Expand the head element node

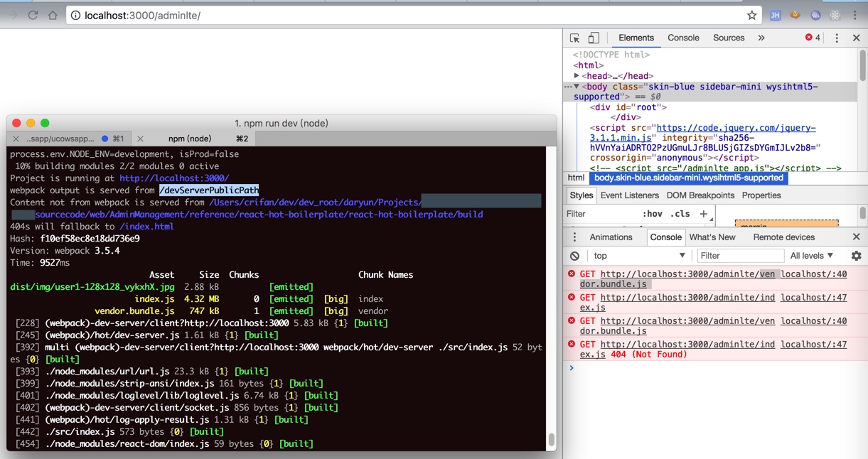click(x=577, y=76)
